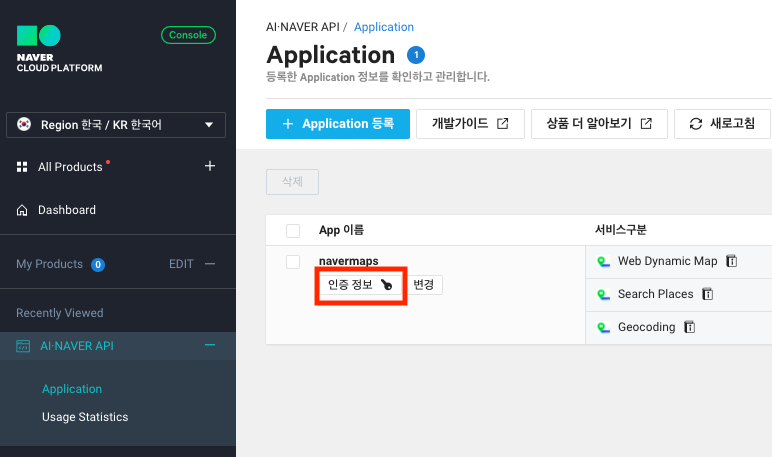The height and width of the screenshot is (457, 772).
Task: Click Search Places text
Action: tap(655, 294)
